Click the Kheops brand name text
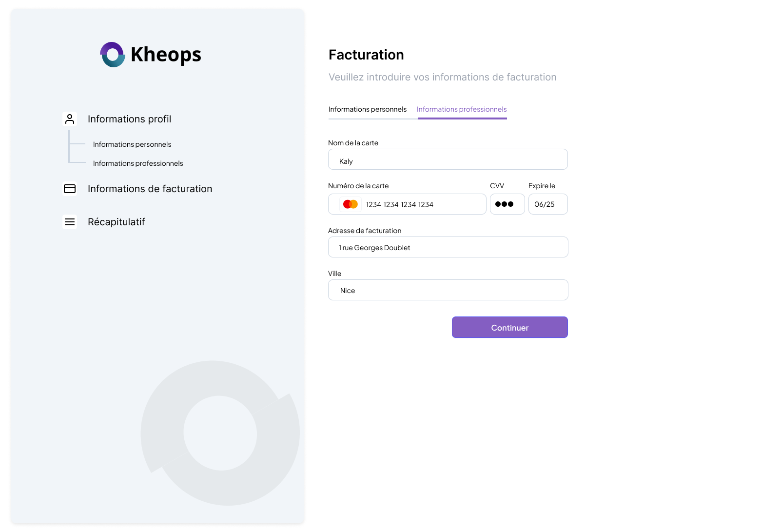 point(166,55)
